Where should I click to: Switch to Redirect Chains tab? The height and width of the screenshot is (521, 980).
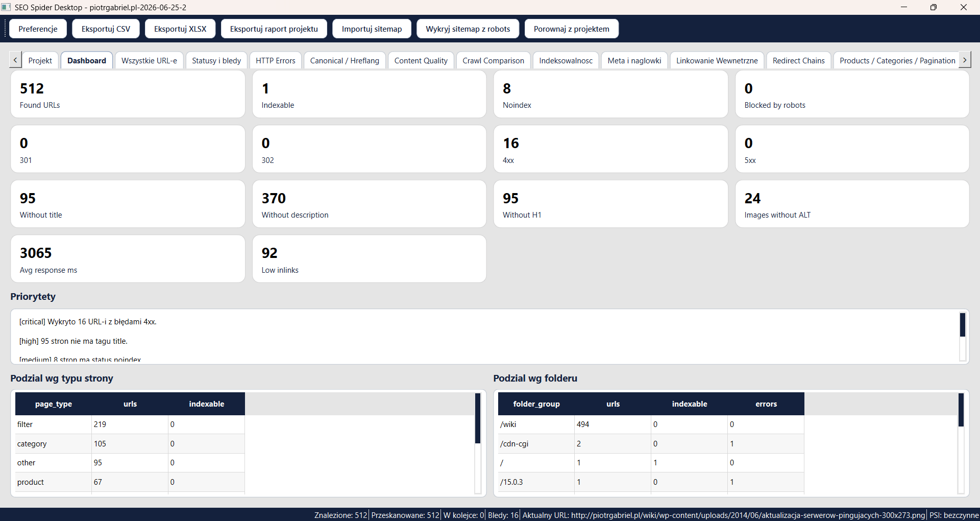click(798, 60)
